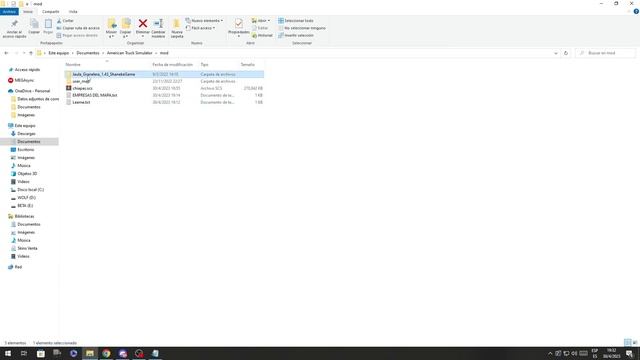
Task: Select the user_map folder
Action: [x=81, y=81]
